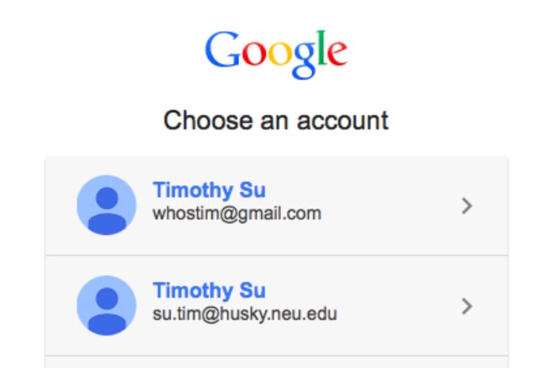Click the whostim@gmail.com email address

pyautogui.click(x=237, y=213)
